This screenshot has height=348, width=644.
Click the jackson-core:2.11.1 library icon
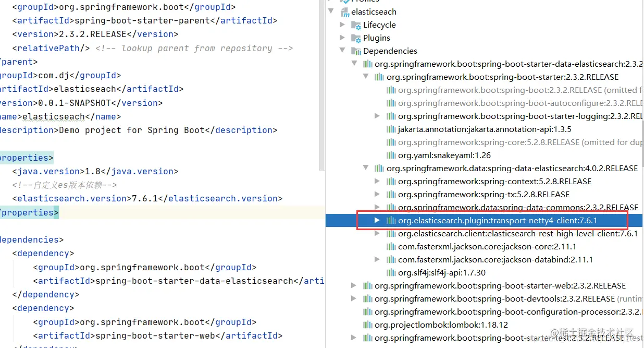[391, 246]
